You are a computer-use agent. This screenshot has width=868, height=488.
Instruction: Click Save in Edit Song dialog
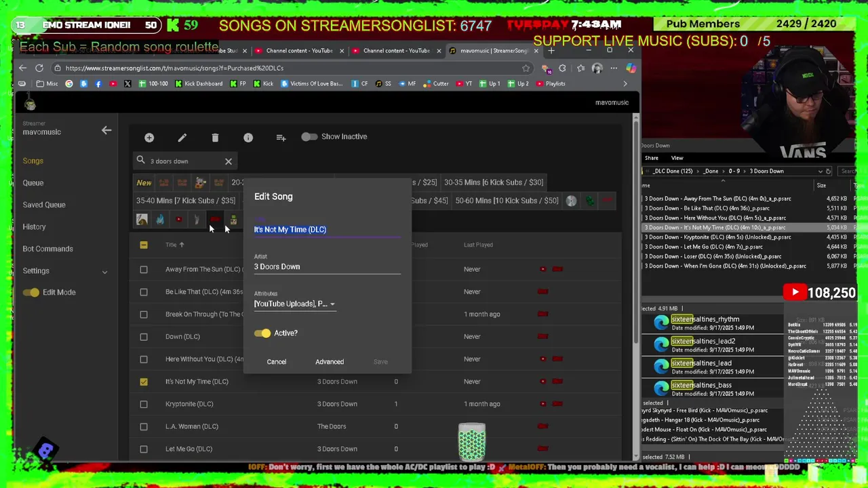coord(380,362)
